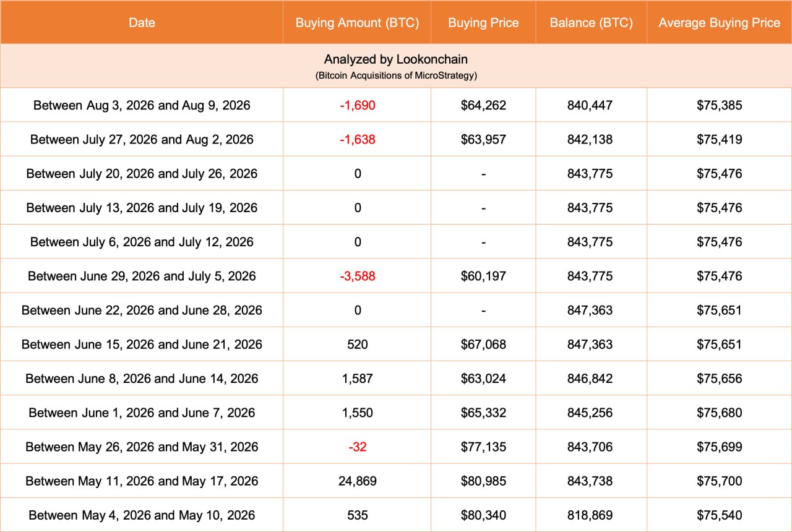Select the 847,363 balance in the June 15–21 row
Image resolution: width=792 pixels, height=532 pixels.
pos(590,344)
